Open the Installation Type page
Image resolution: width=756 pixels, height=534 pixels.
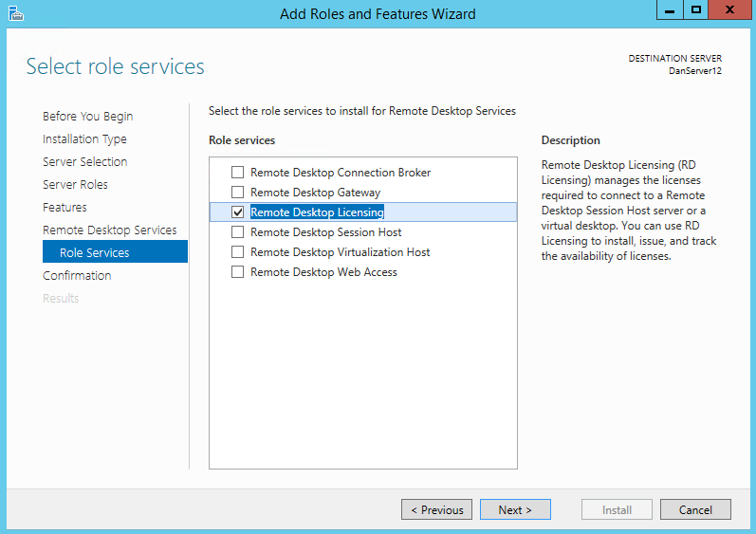[x=84, y=139]
